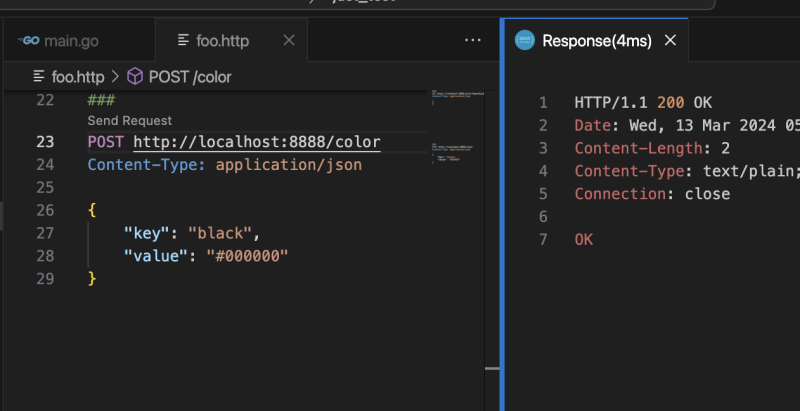Close the foo.http editor tab
Screen dimensions: 800x411
289,41
